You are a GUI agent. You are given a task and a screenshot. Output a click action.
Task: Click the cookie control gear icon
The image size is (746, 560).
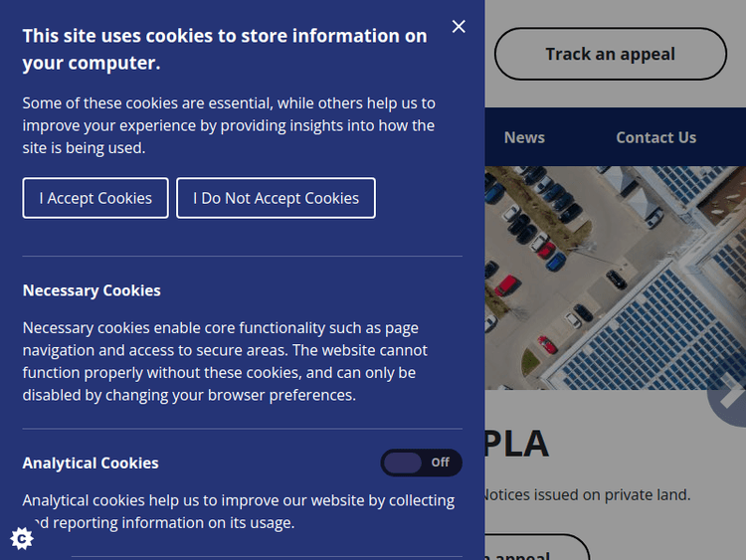(22, 538)
